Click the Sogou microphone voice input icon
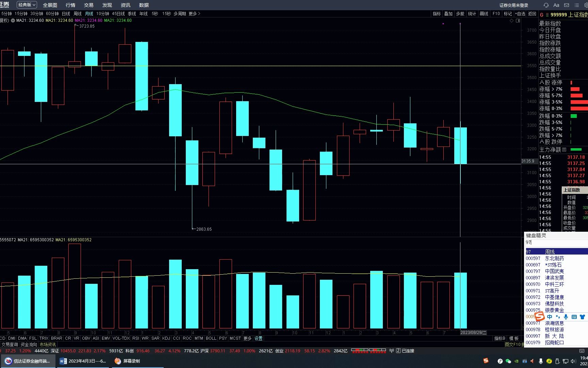The image size is (588, 368). [566, 317]
